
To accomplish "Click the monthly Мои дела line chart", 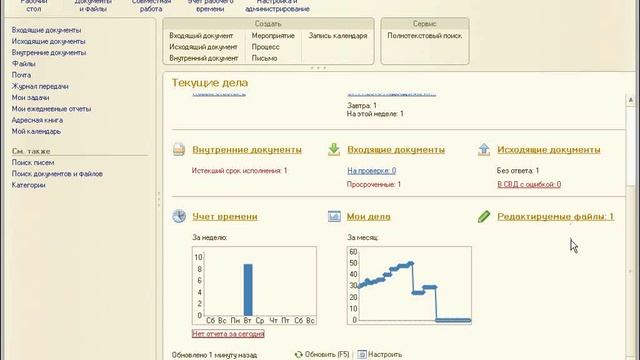I will [x=409, y=286].
